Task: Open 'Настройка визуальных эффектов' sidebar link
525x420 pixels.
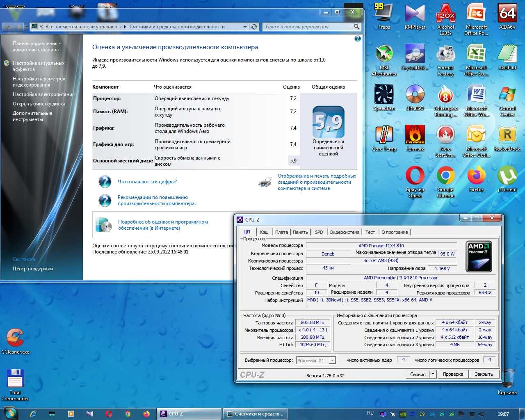Action: click(39, 66)
